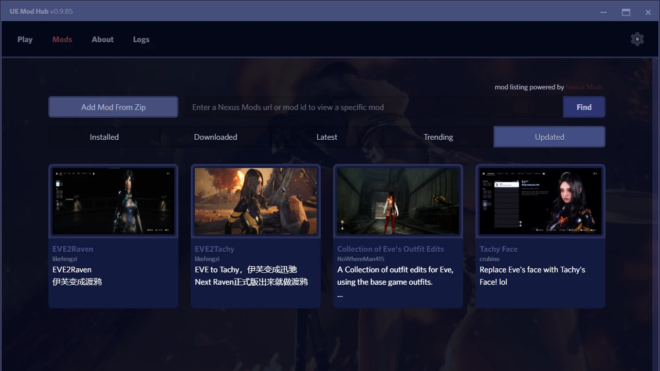Open the Tachy Face mod thumbnail
Viewport: 660px width, 371px height.
click(x=540, y=201)
